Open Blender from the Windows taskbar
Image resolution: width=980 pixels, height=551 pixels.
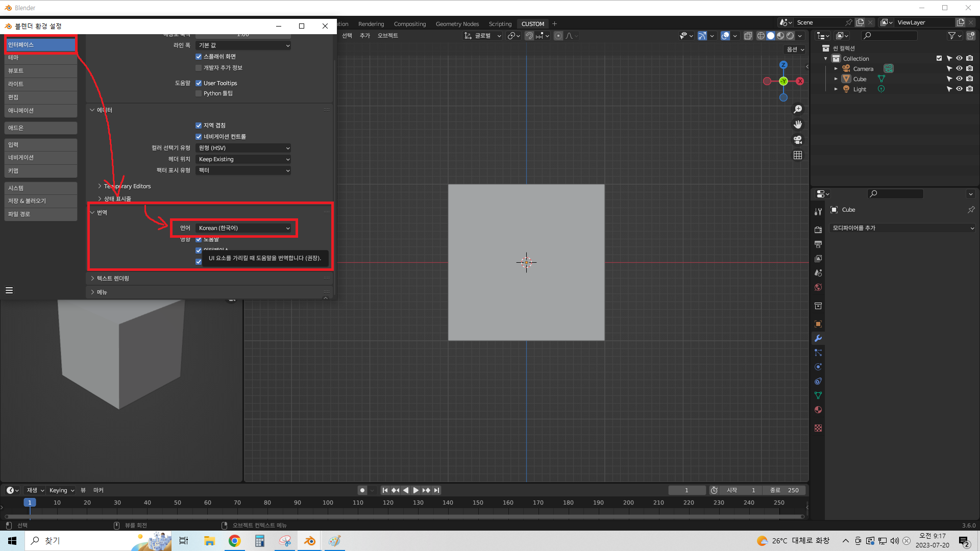[x=310, y=541]
